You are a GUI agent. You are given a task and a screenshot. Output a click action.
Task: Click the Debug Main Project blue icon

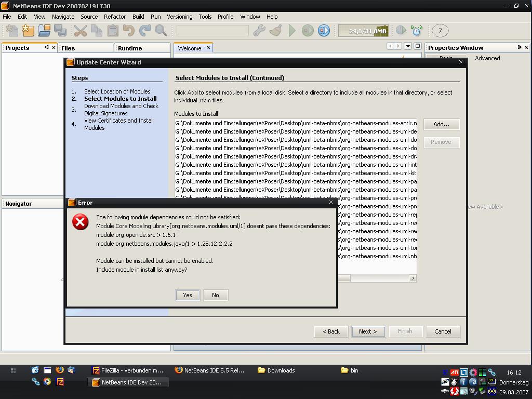pyautogui.click(x=324, y=31)
